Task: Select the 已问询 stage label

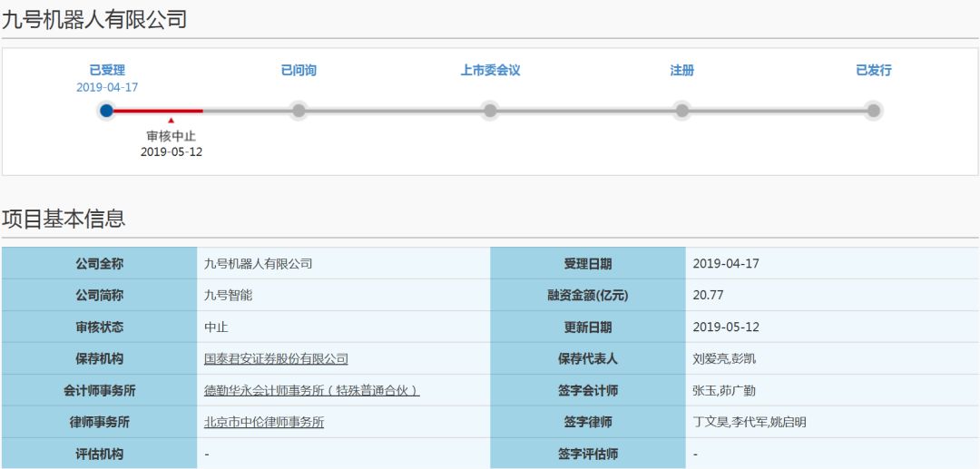Action: click(299, 71)
